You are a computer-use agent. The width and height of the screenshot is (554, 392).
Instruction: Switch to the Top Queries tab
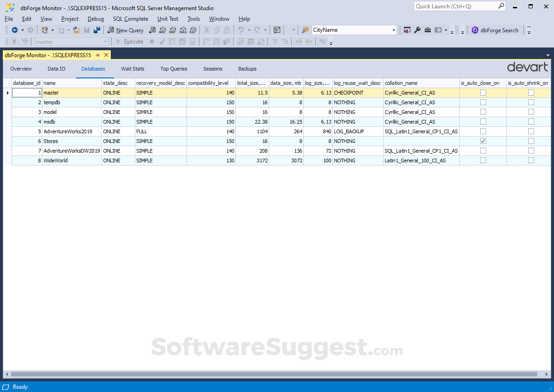click(x=174, y=69)
